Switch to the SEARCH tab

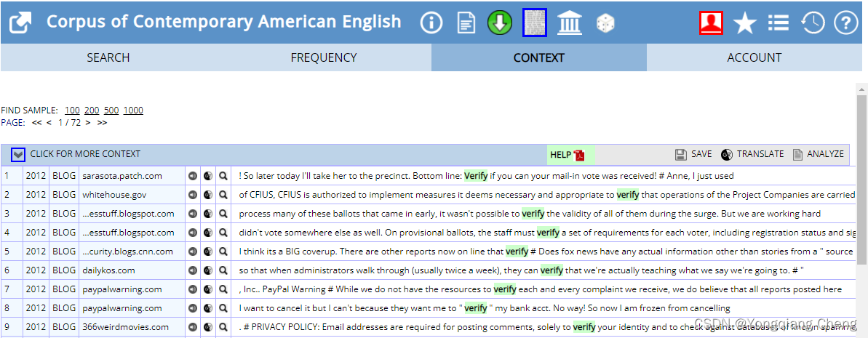point(108,57)
